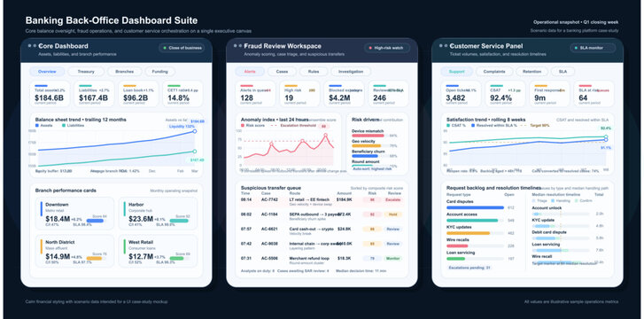The image size is (644, 319).
Task: Select case AC-7742 in the transfer queue
Action: 322,201
